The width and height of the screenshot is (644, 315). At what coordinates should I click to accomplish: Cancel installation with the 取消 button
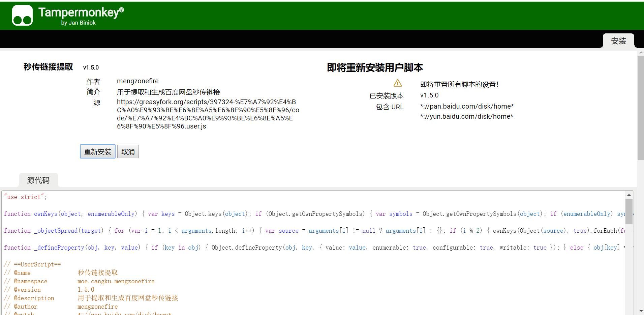(x=128, y=152)
